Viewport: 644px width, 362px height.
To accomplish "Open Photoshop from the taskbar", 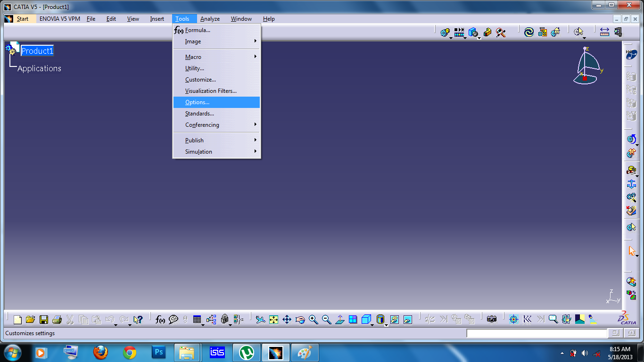I will tap(158, 352).
